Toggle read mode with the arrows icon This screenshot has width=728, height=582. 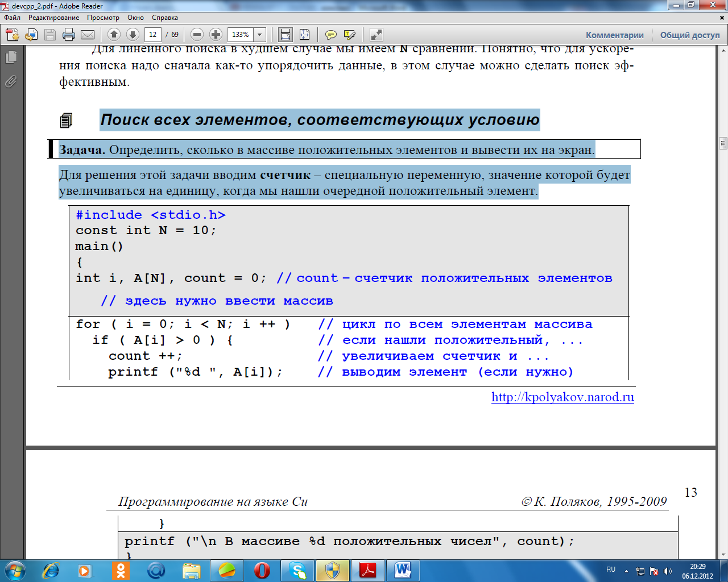tap(377, 35)
